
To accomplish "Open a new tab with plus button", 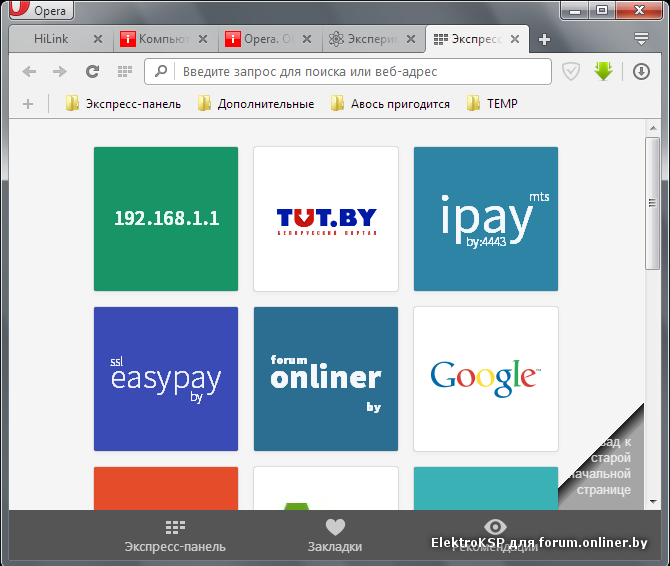I will (x=544, y=40).
